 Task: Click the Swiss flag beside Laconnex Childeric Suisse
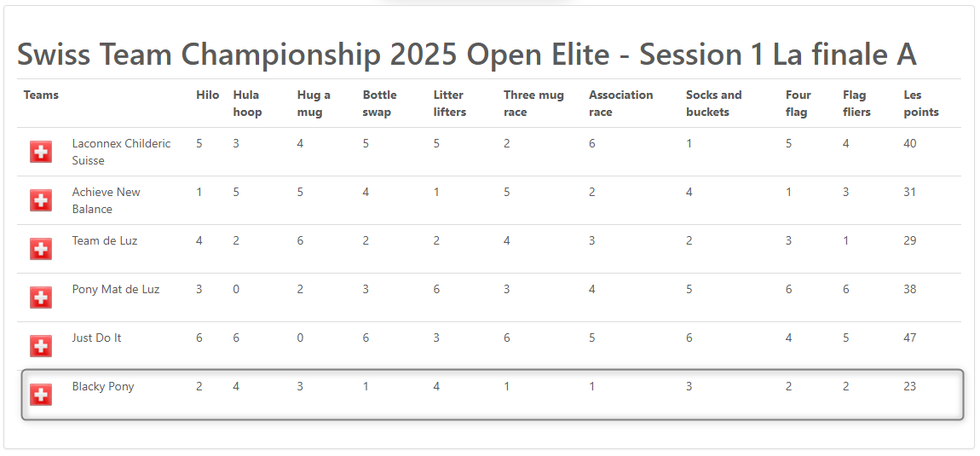pyautogui.click(x=41, y=152)
